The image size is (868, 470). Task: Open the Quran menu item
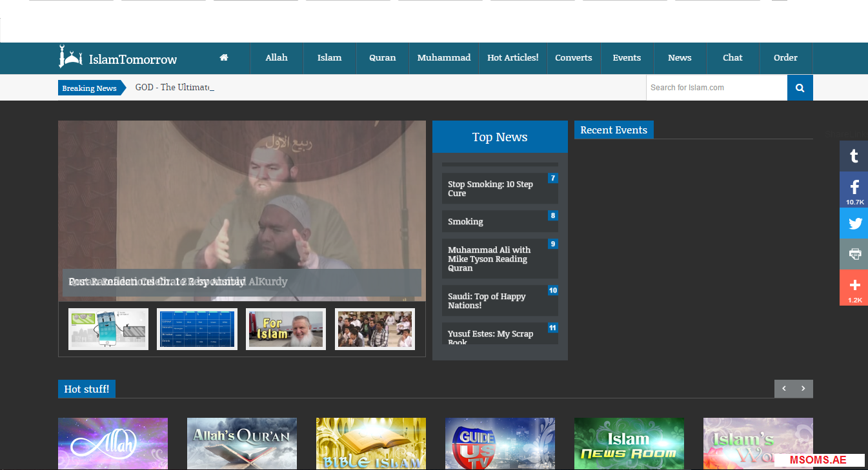click(382, 58)
